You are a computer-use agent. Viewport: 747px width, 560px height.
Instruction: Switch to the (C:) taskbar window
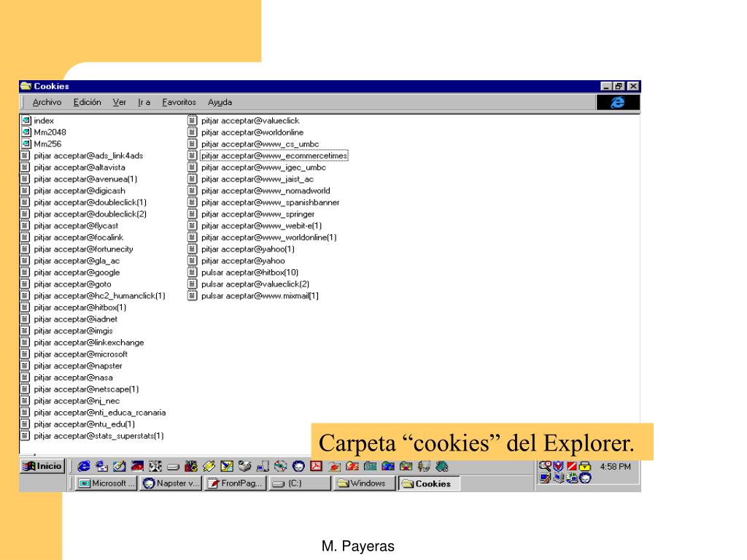coord(300,483)
